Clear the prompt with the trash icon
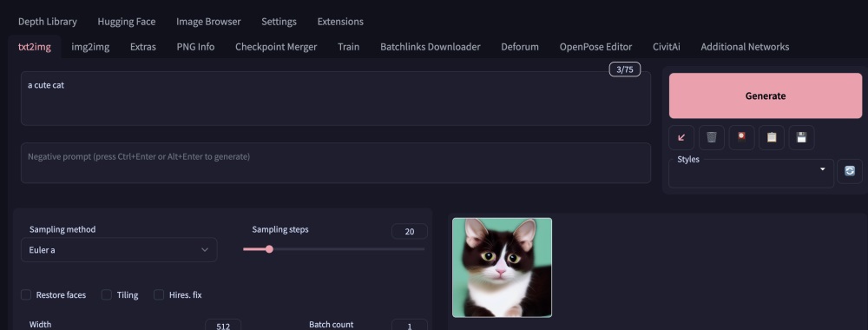Viewport: 868px width, 330px height. coord(712,138)
